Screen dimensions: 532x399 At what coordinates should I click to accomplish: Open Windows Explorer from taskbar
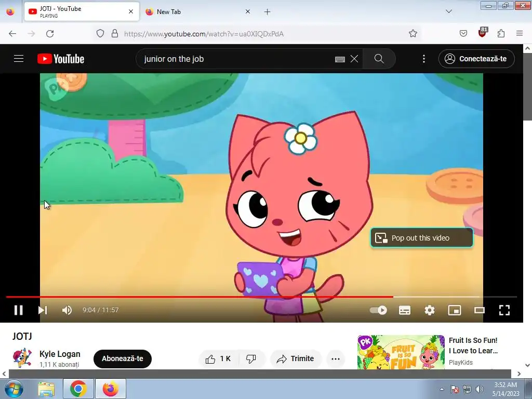[46, 389]
